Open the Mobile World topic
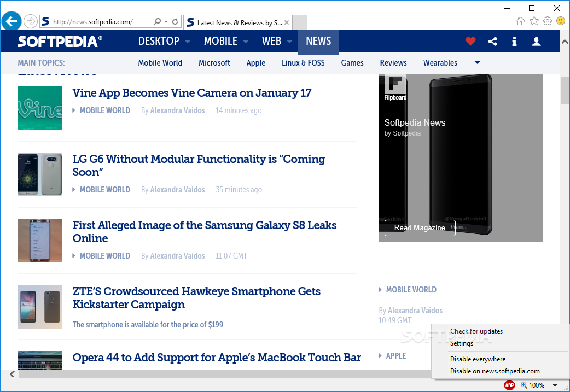The image size is (570, 392). point(160,63)
